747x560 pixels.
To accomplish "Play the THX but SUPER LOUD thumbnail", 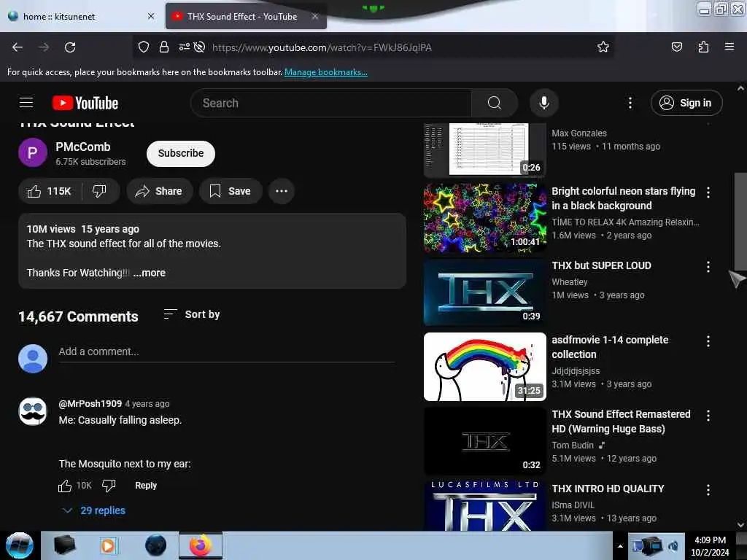I will (x=485, y=292).
